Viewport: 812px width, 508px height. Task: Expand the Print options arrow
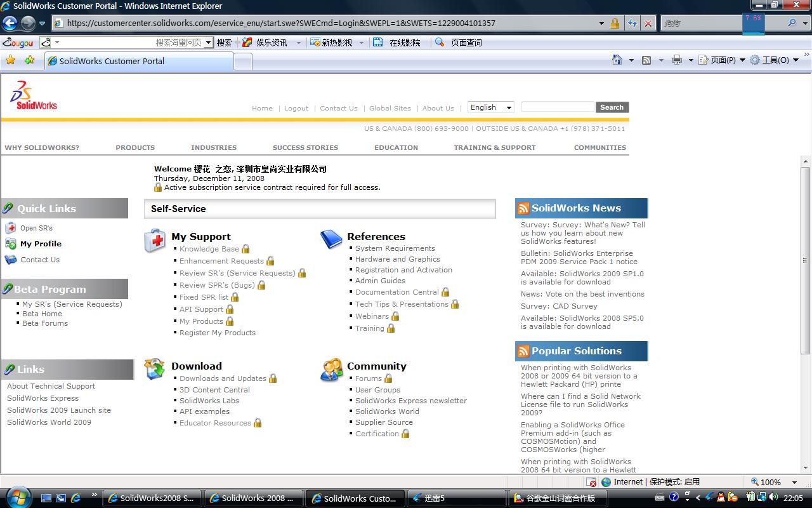691,60
